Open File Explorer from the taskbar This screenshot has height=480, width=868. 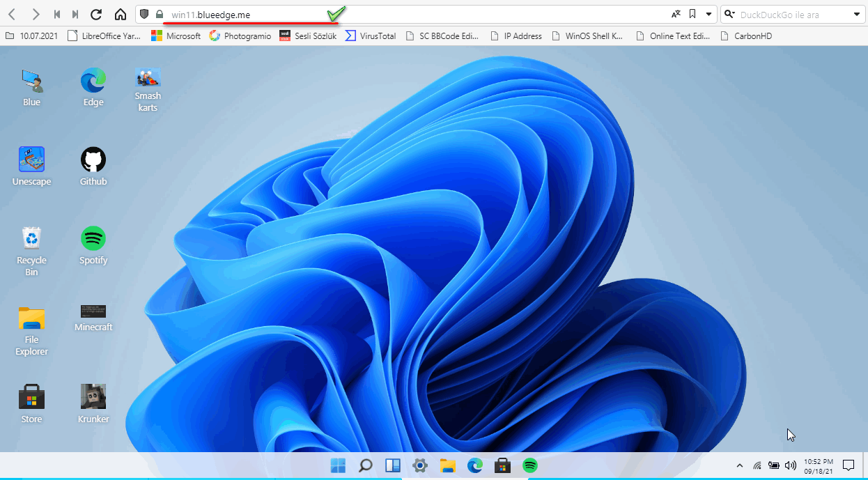click(447, 465)
